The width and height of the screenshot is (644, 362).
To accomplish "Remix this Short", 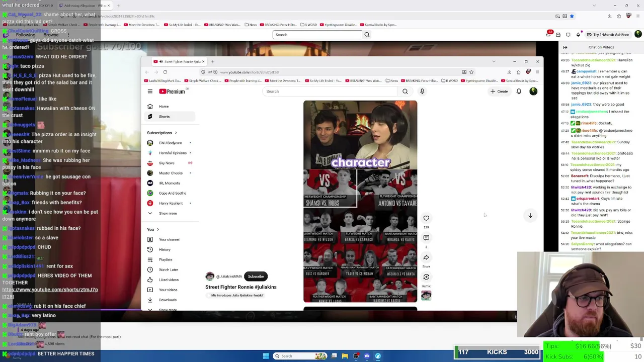I will (x=426, y=277).
